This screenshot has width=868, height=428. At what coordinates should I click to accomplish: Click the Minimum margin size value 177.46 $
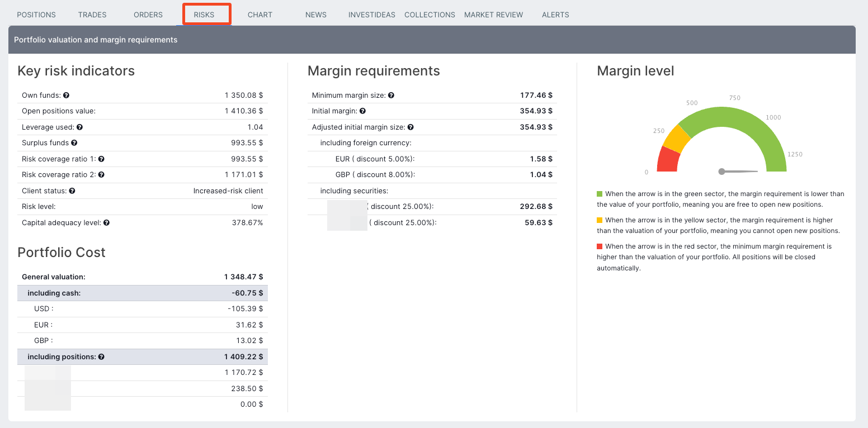tap(536, 96)
